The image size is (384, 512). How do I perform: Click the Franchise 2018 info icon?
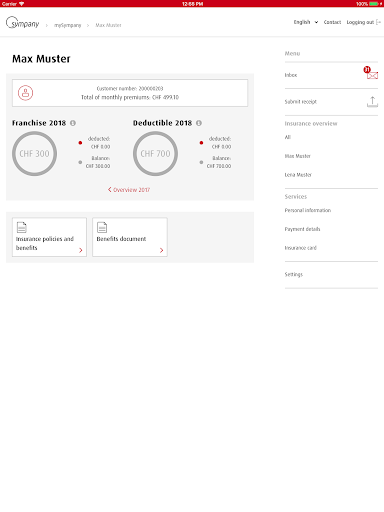tap(73, 123)
